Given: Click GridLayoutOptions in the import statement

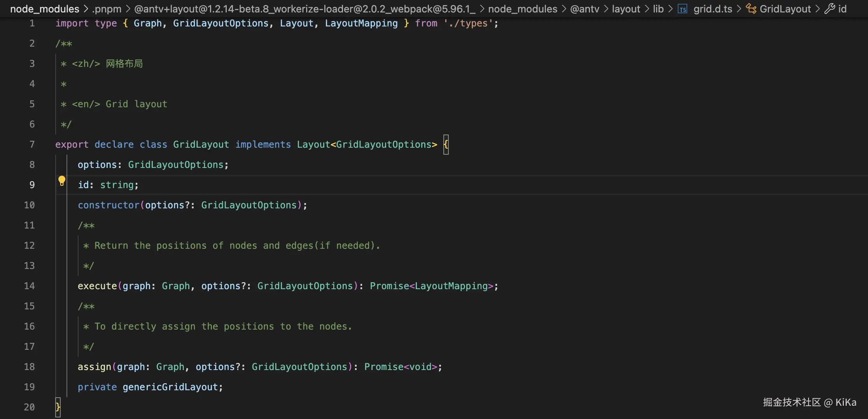Looking at the screenshot, I should [x=220, y=23].
